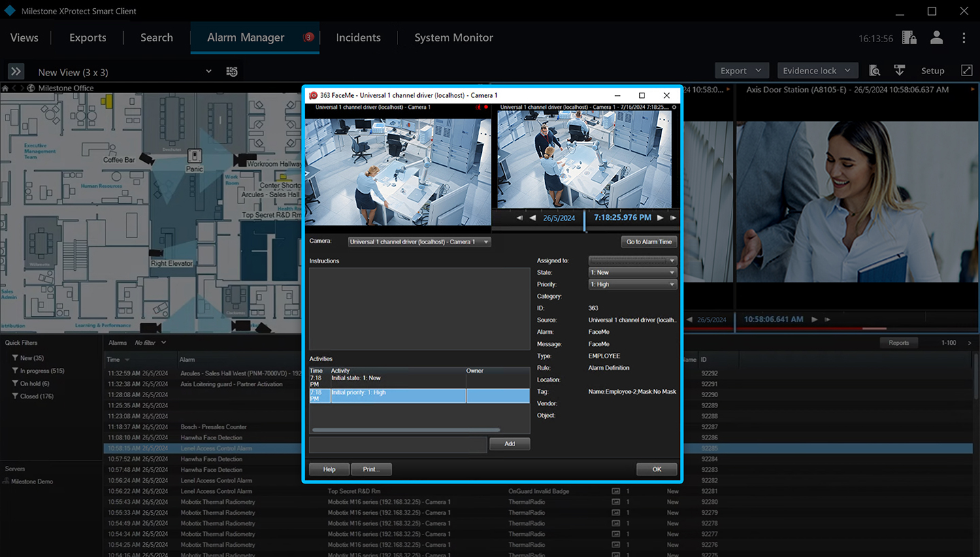
Task: Open the State dropdown showing 1: New
Action: tap(632, 273)
